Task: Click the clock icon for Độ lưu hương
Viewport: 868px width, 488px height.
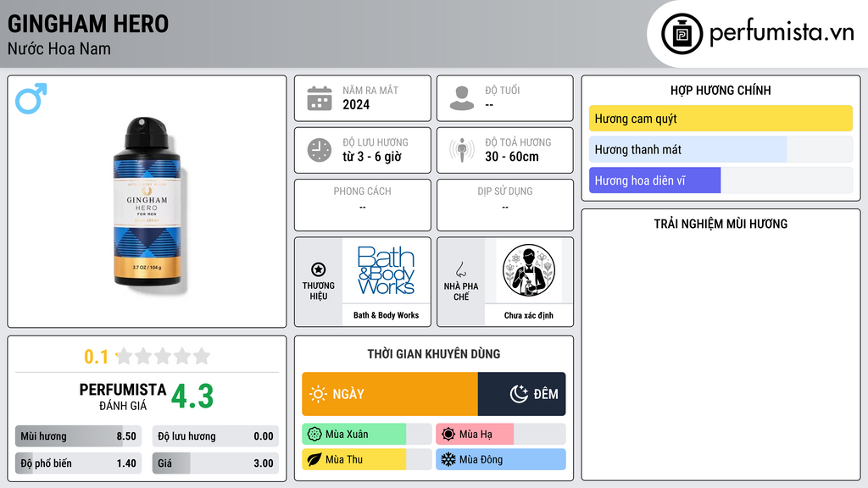Action: coord(320,150)
